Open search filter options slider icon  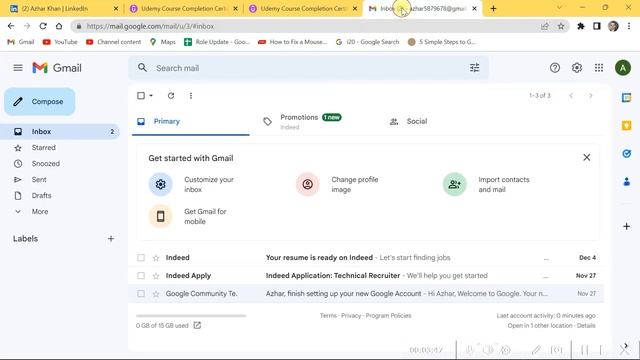tap(474, 68)
